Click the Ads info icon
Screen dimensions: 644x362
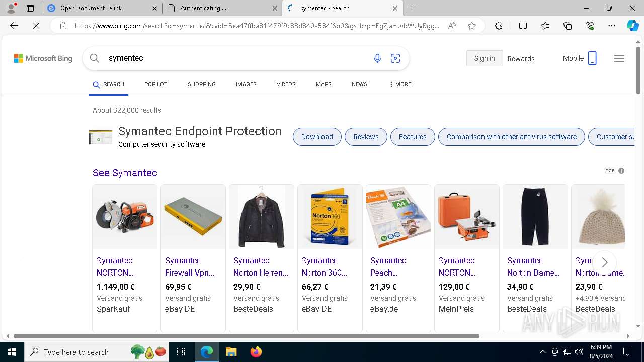point(621,171)
